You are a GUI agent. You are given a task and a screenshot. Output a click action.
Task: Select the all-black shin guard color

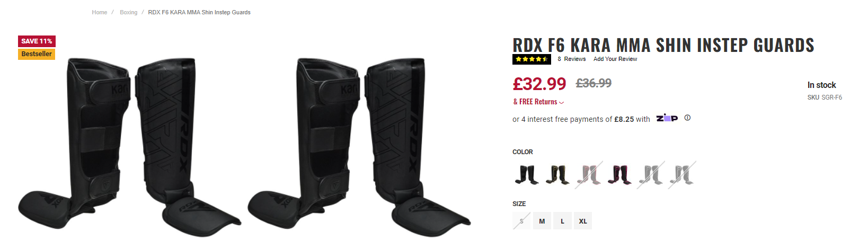click(x=527, y=174)
